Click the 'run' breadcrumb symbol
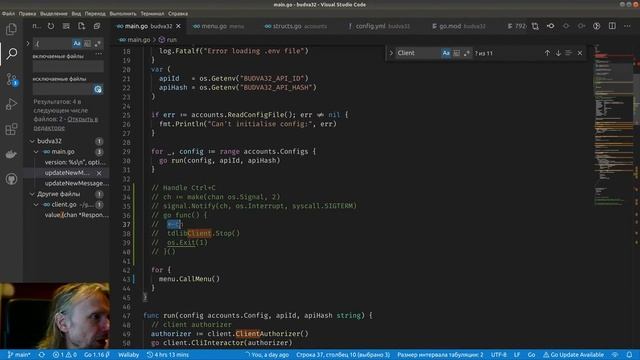640x360 pixels. [168, 40]
